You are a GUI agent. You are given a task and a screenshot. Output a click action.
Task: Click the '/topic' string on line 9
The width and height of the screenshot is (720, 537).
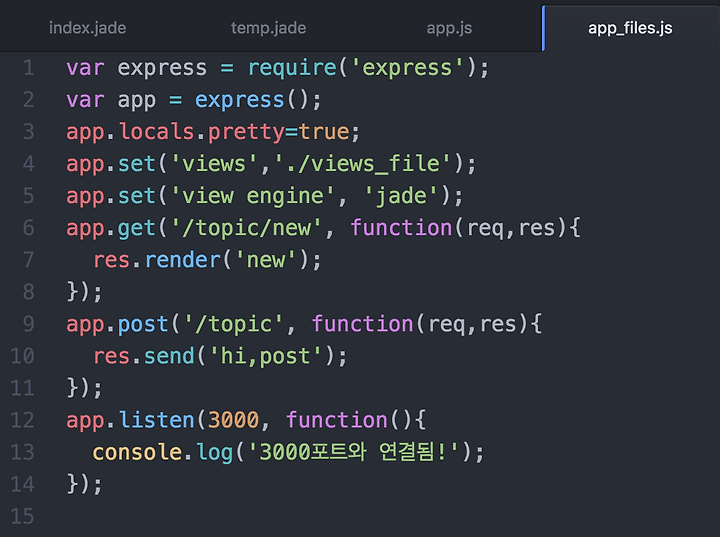(233, 324)
